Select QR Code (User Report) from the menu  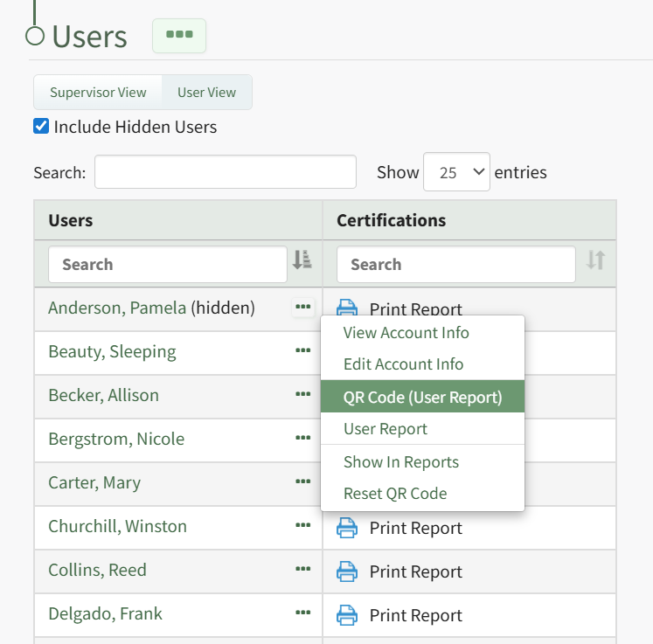click(422, 397)
